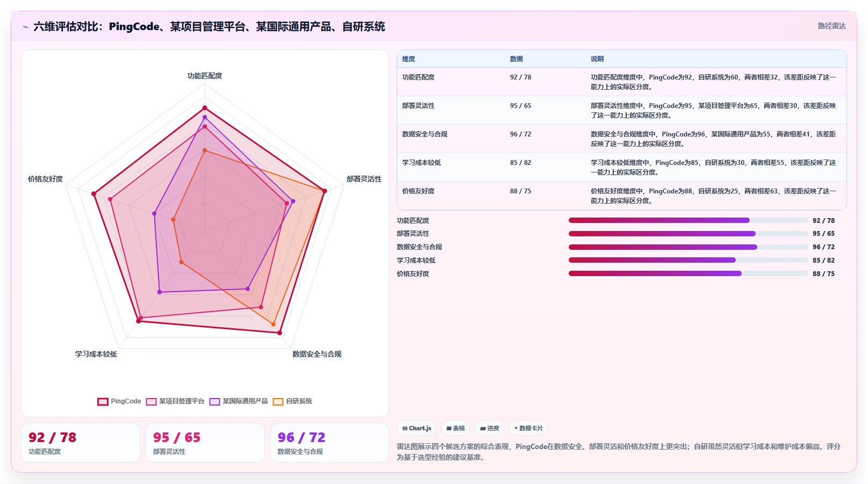Viewport: 868px width, 484px height.
Task: Click description text for 学习成本较低 row
Action: (713, 168)
